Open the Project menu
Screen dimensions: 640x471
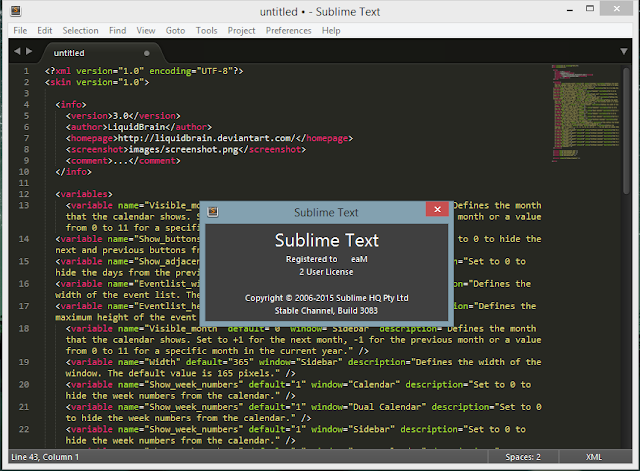pos(241,31)
